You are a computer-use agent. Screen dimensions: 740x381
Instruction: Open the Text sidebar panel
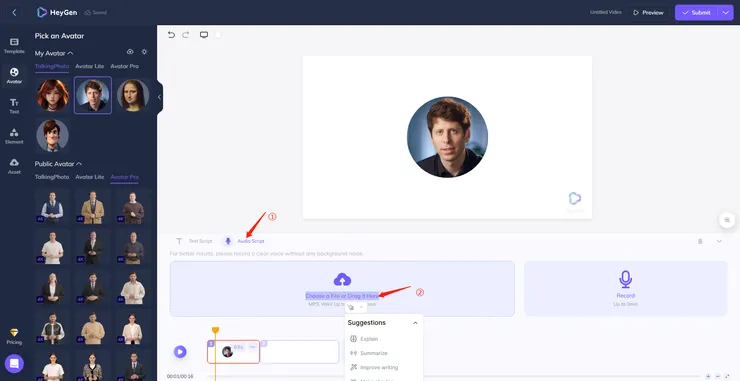(14, 106)
